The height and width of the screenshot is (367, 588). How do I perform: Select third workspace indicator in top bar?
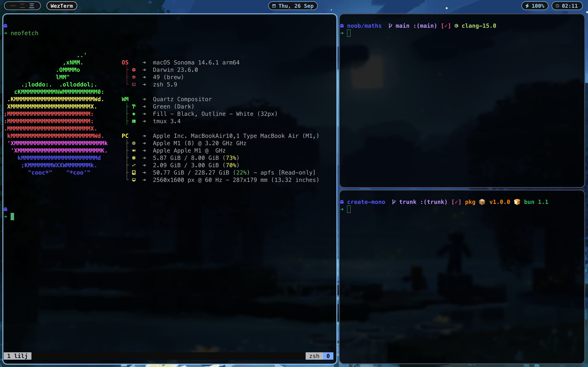[32, 6]
